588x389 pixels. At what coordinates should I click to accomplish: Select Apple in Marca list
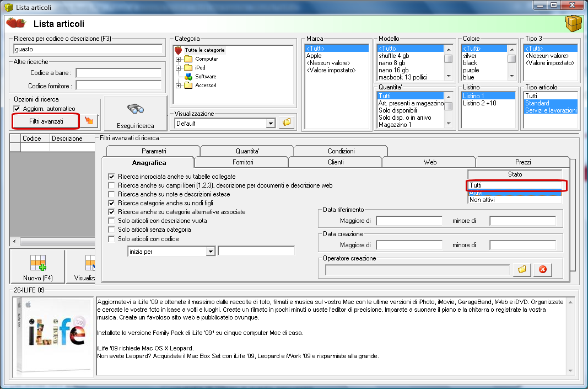click(337, 56)
